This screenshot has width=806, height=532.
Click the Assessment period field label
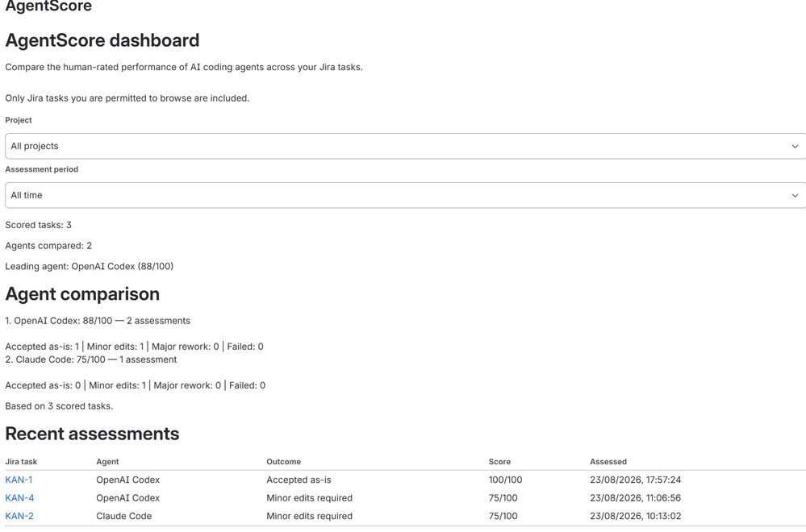pyautogui.click(x=42, y=169)
